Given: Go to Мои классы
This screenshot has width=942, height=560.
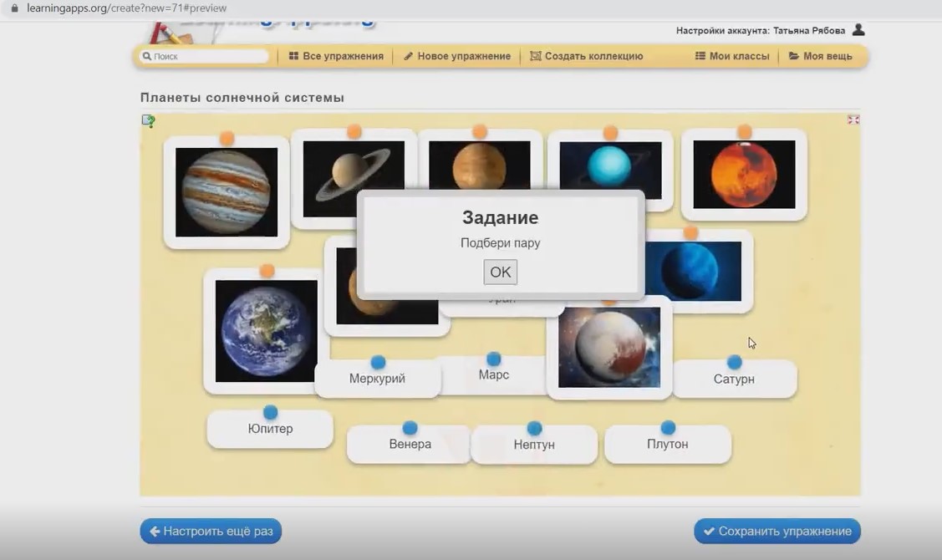Looking at the screenshot, I should (732, 56).
